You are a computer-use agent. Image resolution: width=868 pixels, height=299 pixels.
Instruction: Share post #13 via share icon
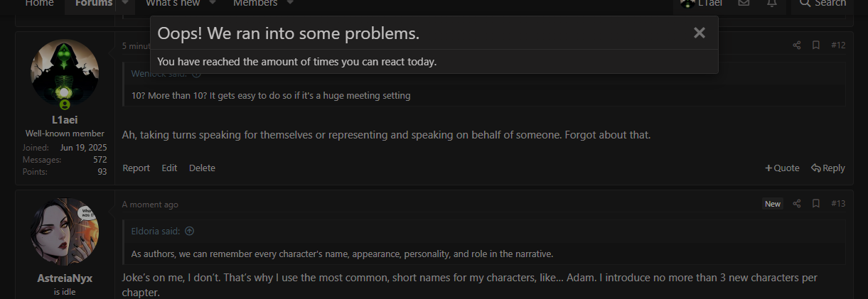pyautogui.click(x=797, y=204)
